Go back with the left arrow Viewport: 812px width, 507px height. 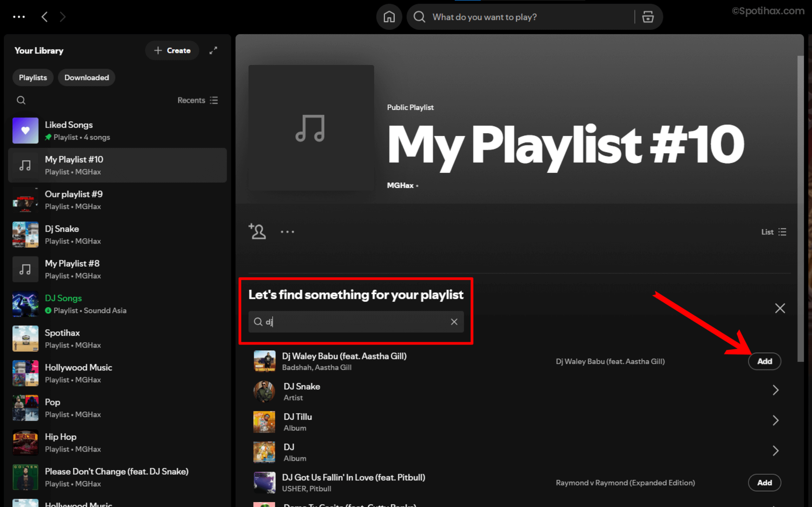coord(44,17)
